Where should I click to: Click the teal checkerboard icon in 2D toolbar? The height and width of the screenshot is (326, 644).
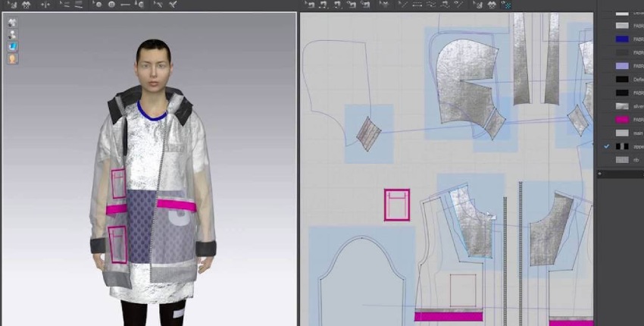506,5
